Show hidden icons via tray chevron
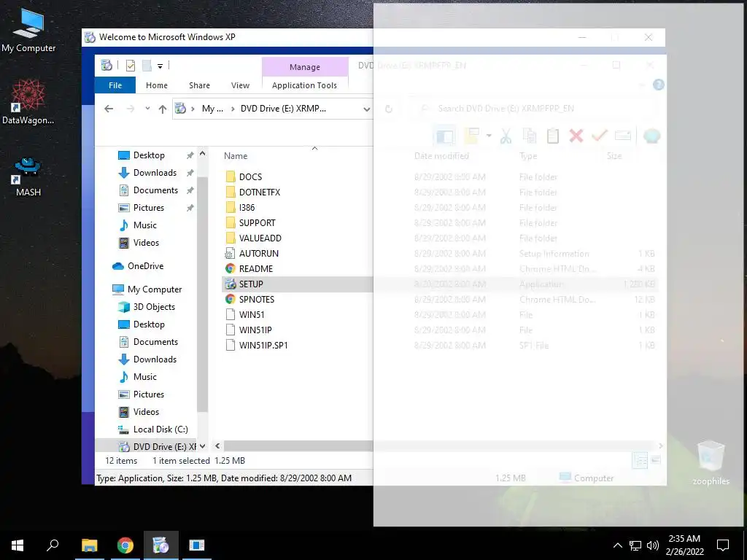Viewport: 747px width, 560px height. pyautogui.click(x=617, y=545)
